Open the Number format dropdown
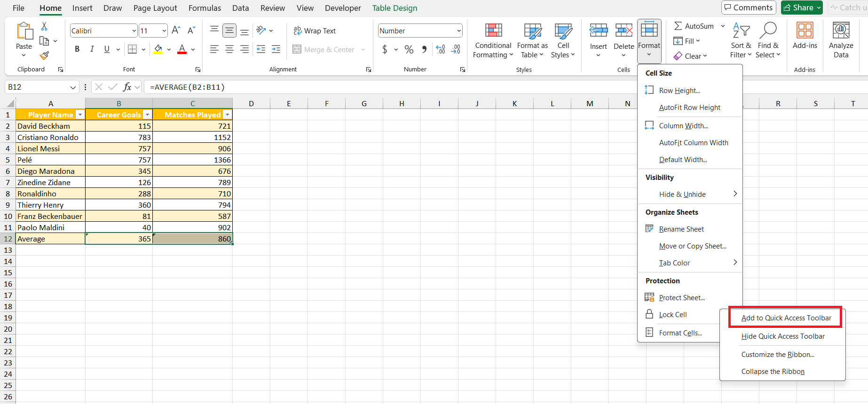 [x=459, y=31]
